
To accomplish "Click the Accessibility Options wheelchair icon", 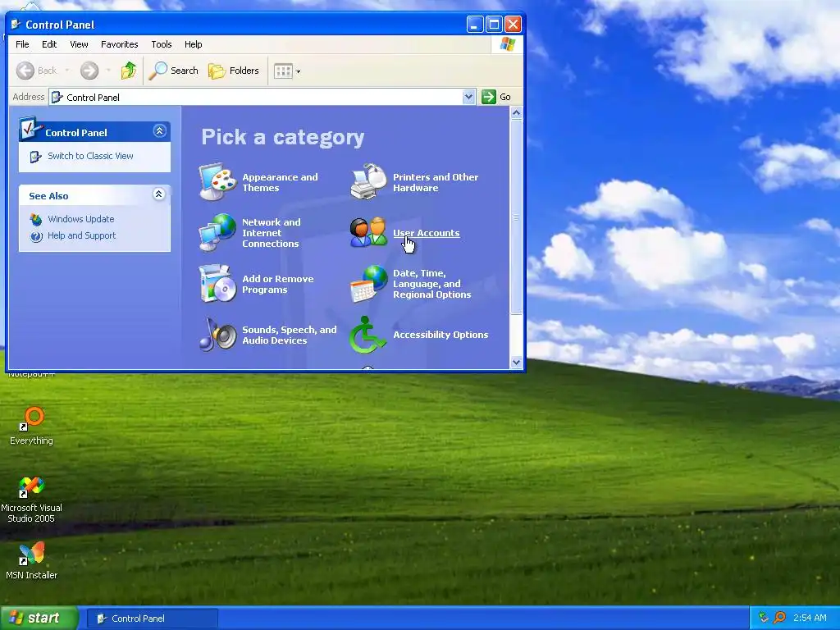I will tap(368, 335).
